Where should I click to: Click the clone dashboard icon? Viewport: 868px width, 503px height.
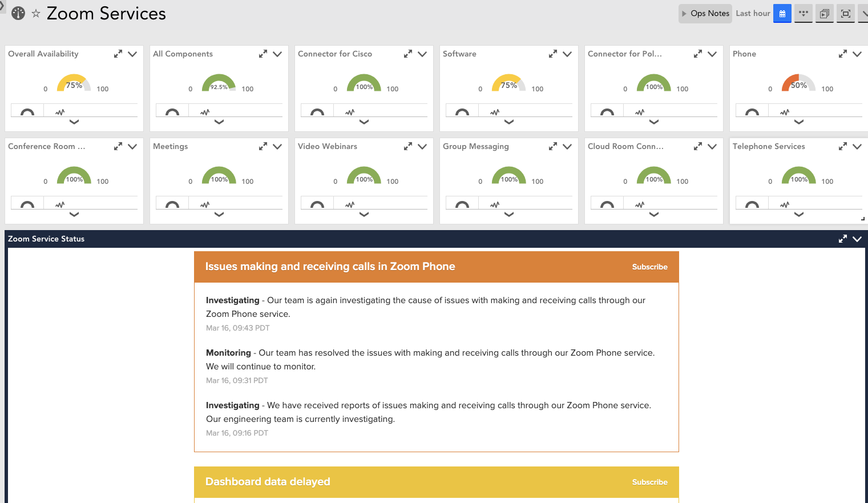(825, 13)
